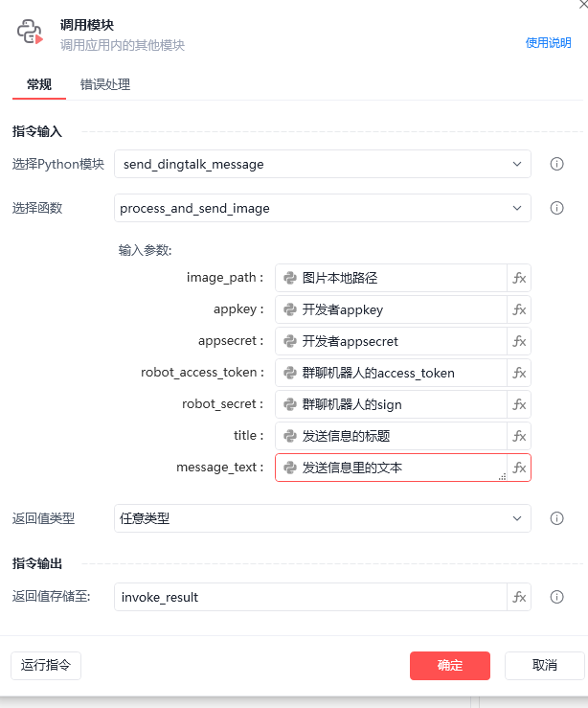Open fx editor for appsecret parameter
Screen dimensions: 588x708
[519, 341]
